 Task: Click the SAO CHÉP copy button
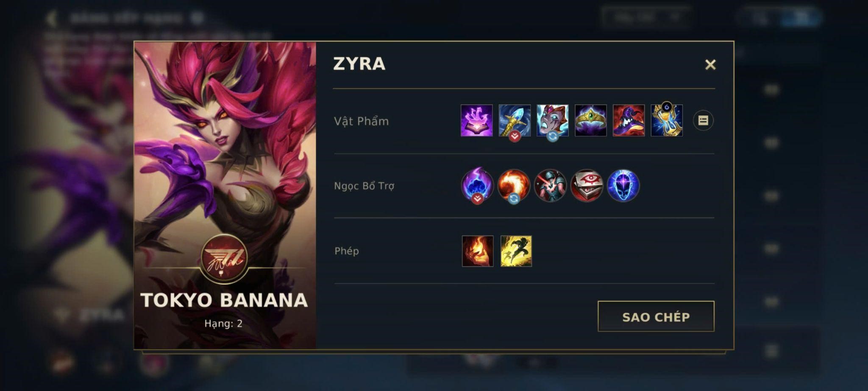tap(656, 316)
